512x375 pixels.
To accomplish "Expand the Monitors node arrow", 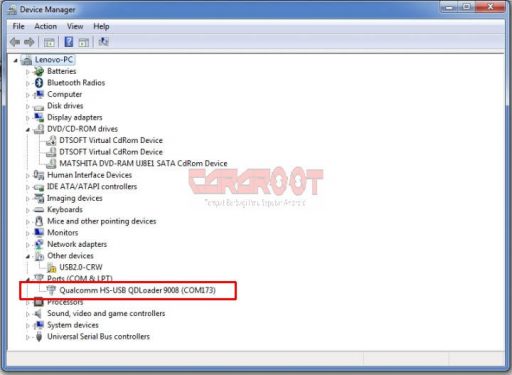I will pyautogui.click(x=28, y=233).
